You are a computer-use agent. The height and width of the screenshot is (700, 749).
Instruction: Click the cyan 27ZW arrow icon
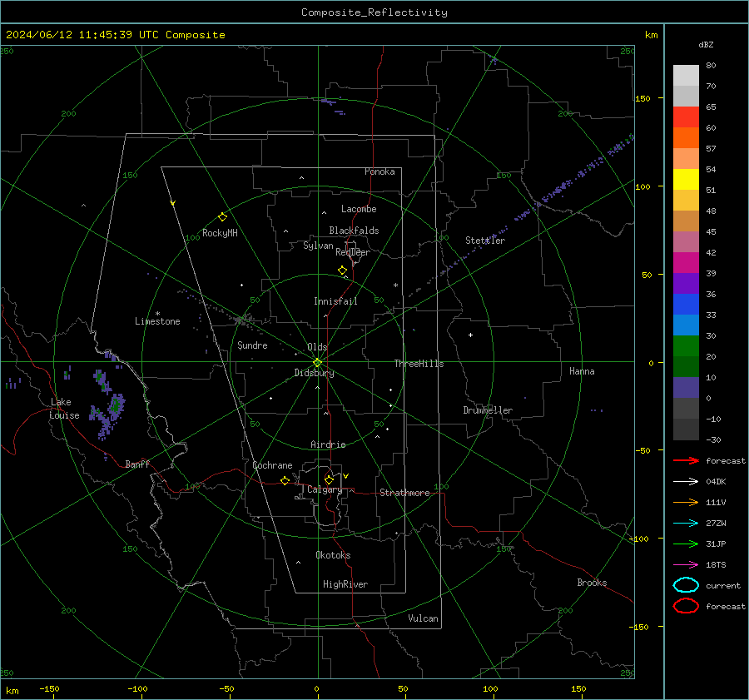click(x=686, y=524)
